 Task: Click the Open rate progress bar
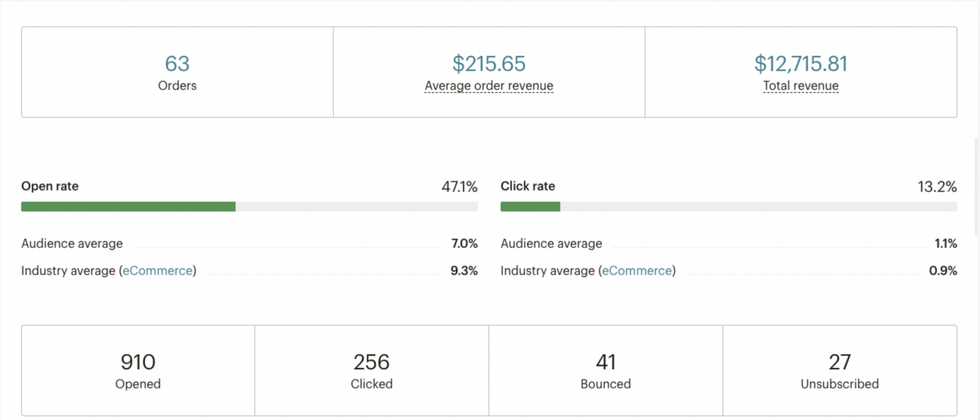pos(249,207)
